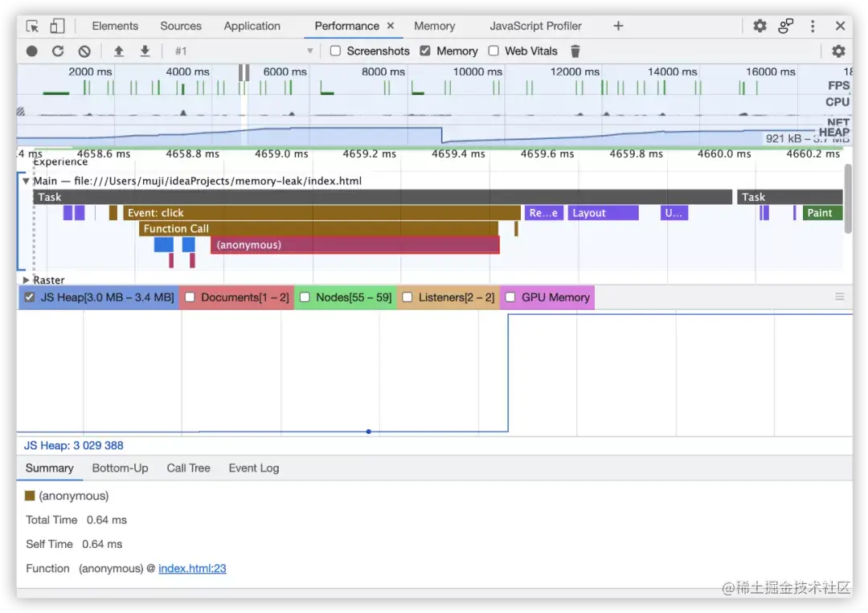Image resolution: width=868 pixels, height=613 pixels.
Task: Collect garbage with the trash can icon
Action: (x=575, y=51)
